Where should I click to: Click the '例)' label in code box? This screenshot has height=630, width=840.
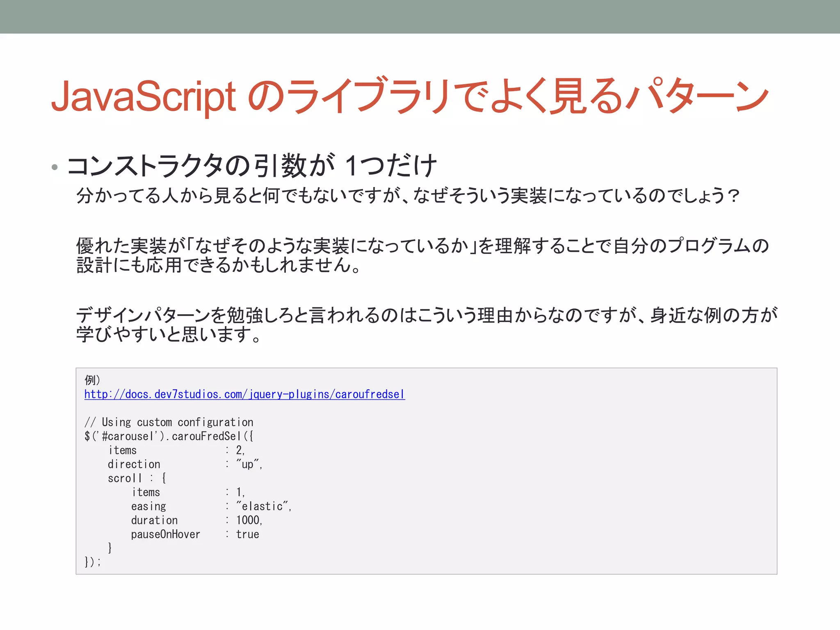pos(92,380)
